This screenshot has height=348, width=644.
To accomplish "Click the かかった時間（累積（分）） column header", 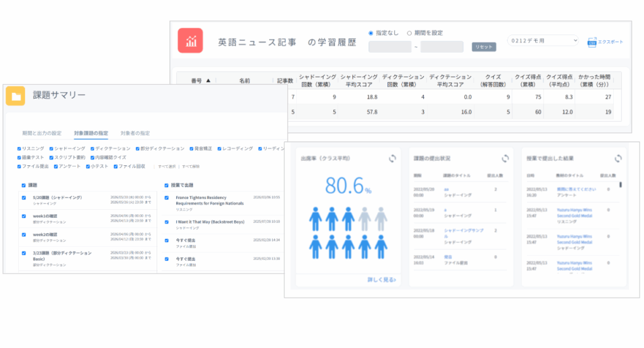I will pyautogui.click(x=594, y=80).
